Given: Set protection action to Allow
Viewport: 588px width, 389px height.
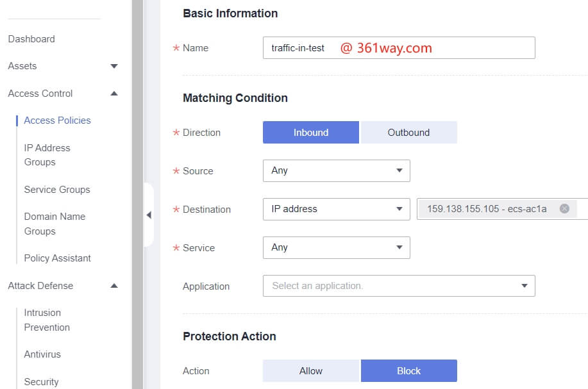Looking at the screenshot, I should 311,371.
